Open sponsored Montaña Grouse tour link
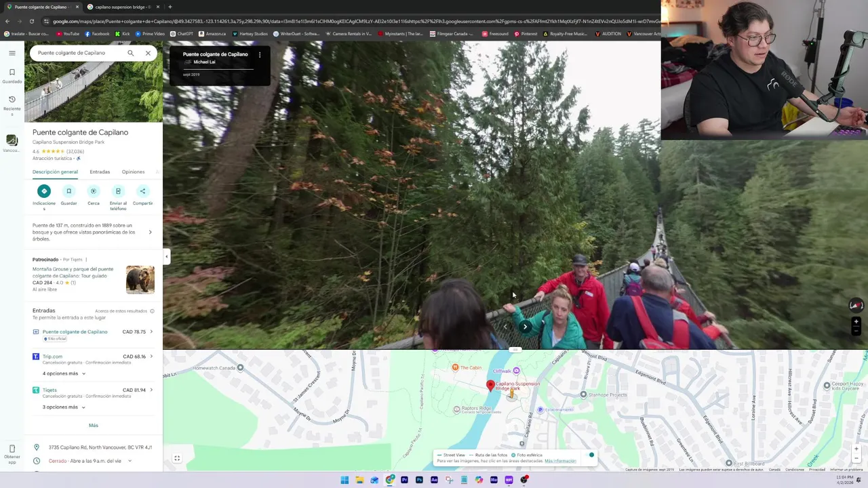This screenshot has width=868, height=488. click(73, 272)
